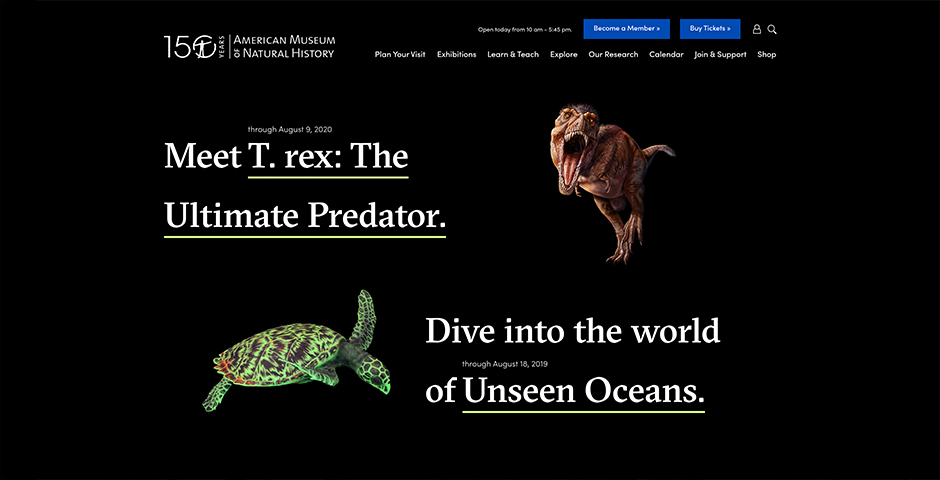Open Join & Support menu
The width and height of the screenshot is (940, 480).
point(720,55)
